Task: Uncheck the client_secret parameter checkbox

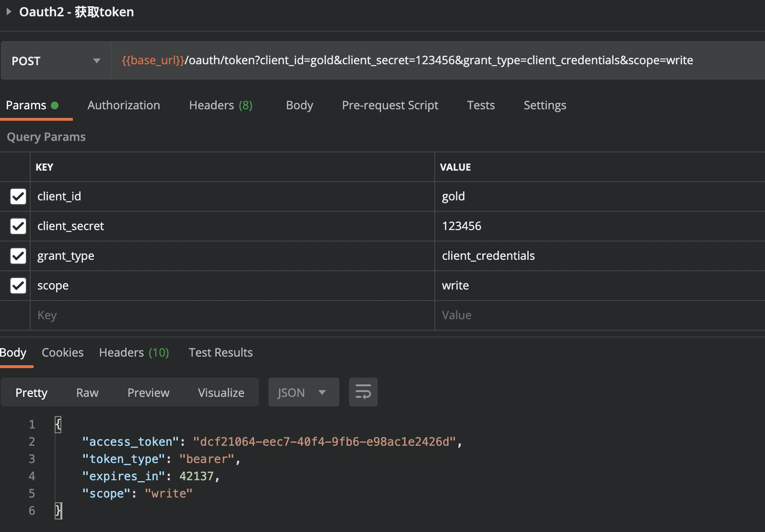Action: tap(18, 226)
